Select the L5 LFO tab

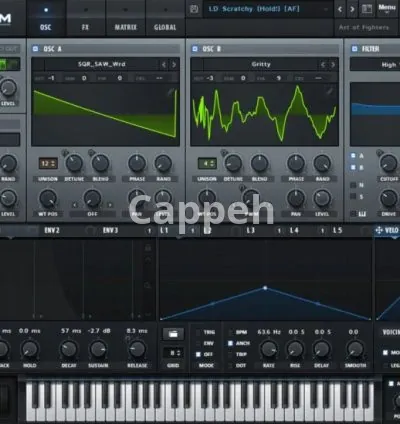(337, 230)
